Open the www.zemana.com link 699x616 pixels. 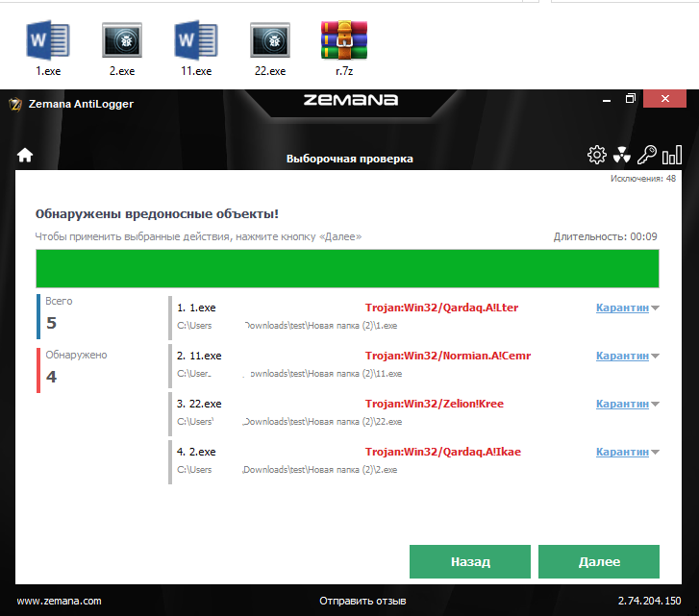[59, 601]
